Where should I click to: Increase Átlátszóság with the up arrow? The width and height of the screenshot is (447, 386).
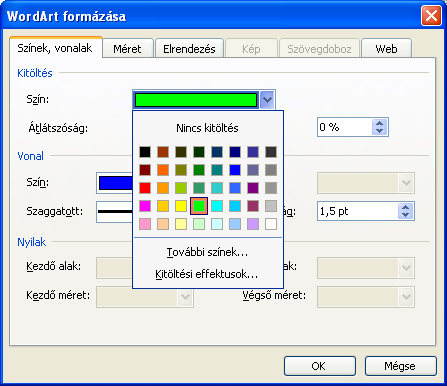379,123
